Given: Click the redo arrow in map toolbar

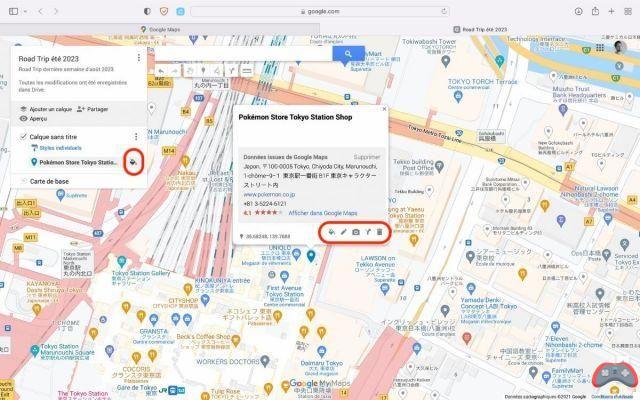Looking at the screenshot, I should pyautogui.click(x=175, y=71).
